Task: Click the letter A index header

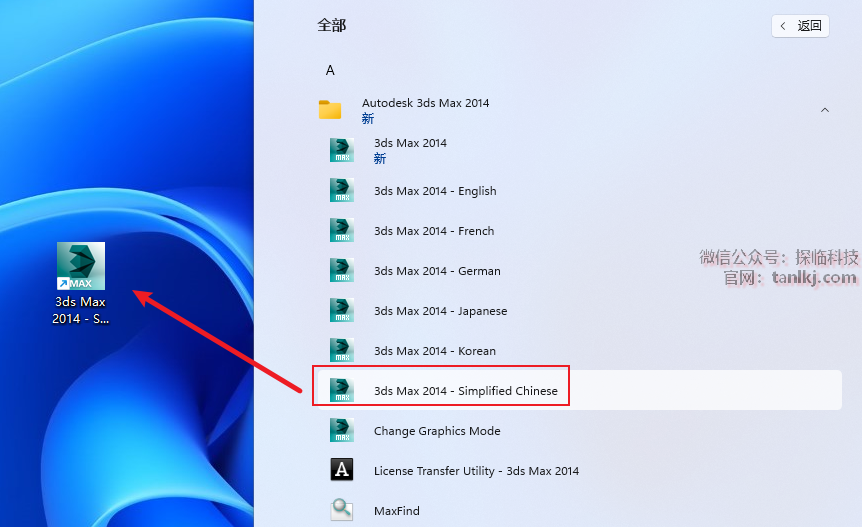Action: point(330,70)
